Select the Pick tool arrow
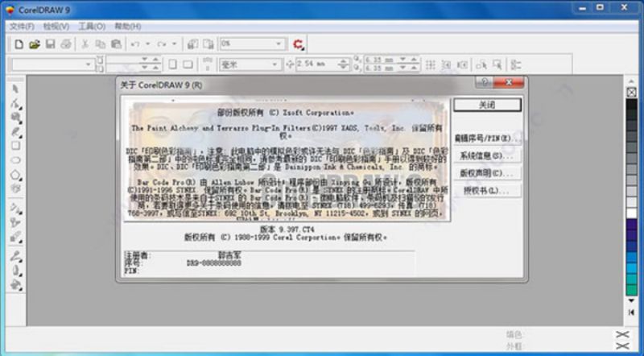 [x=15, y=89]
